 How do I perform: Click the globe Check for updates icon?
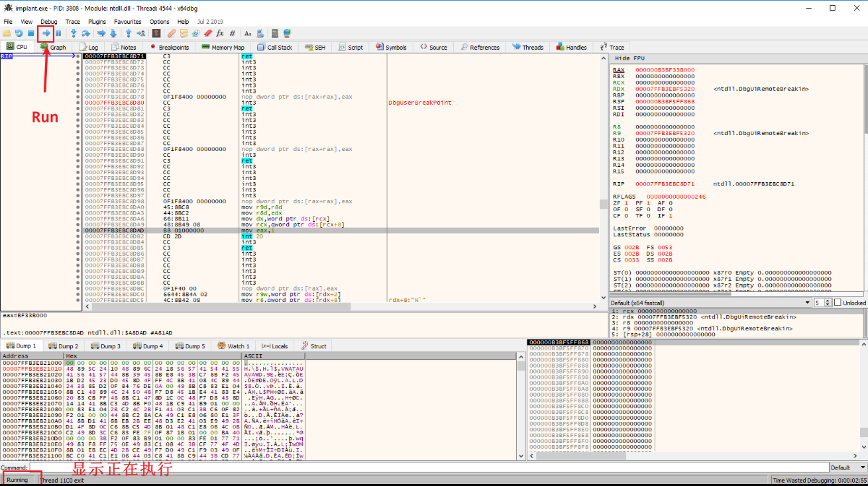point(287,33)
